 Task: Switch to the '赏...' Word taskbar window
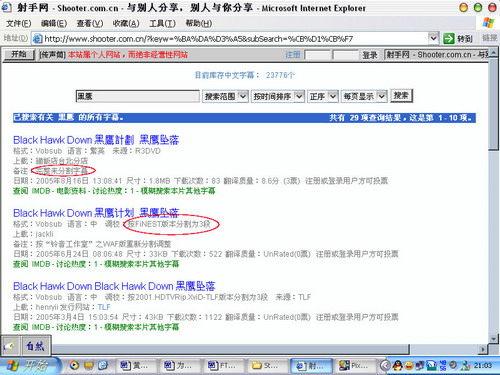pyautogui.click(x=136, y=366)
